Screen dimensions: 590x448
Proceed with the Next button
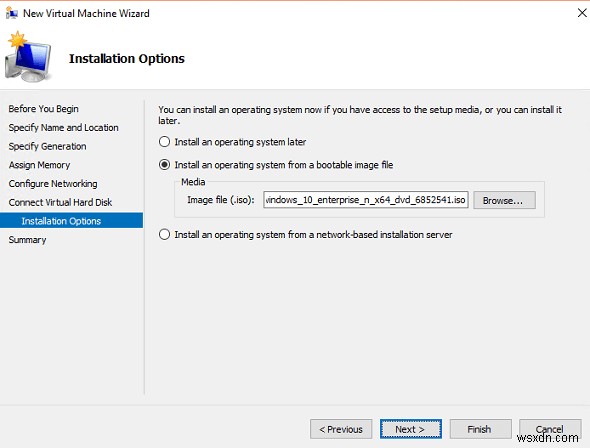tap(411, 429)
